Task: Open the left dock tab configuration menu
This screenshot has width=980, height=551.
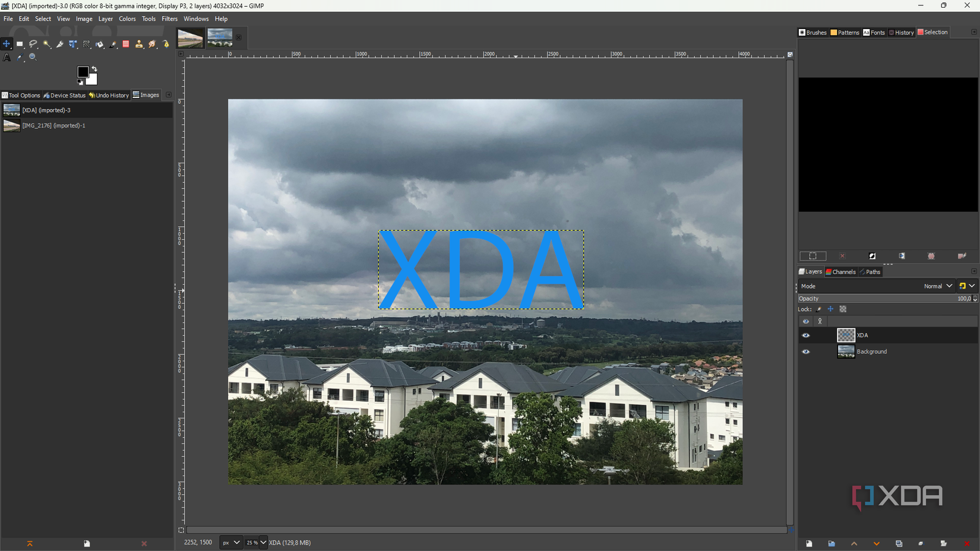Action: click(169, 95)
